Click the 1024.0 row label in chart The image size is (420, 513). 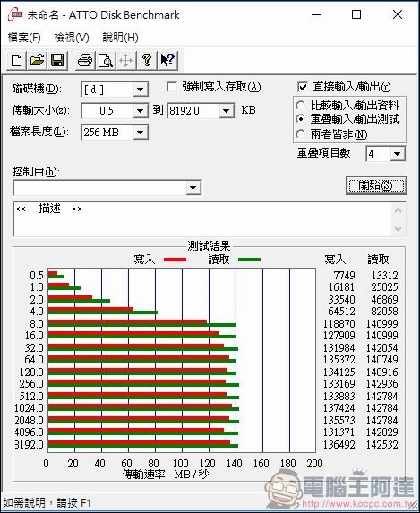(29, 408)
